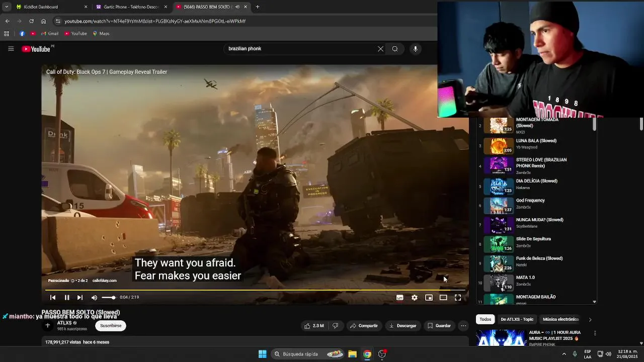
Task: Click the Descargar download button
Action: click(403, 326)
